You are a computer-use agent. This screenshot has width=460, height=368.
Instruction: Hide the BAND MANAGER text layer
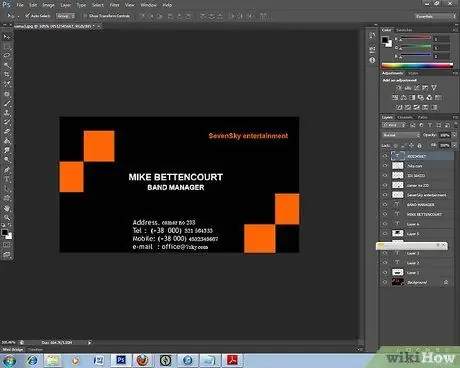pos(385,205)
